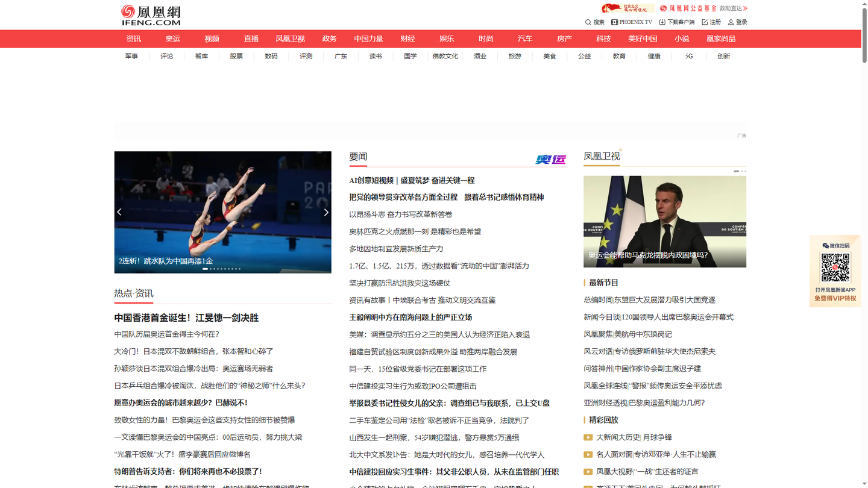This screenshot has width=868, height=488.
Task: Click play icon for 凤凰大视野
Action: click(588, 472)
